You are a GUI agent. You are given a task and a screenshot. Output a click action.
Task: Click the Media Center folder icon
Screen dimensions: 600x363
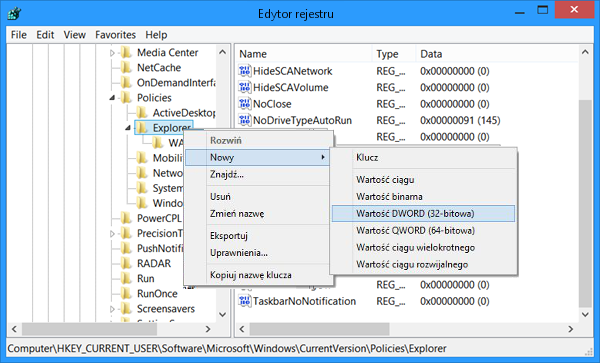[126, 52]
